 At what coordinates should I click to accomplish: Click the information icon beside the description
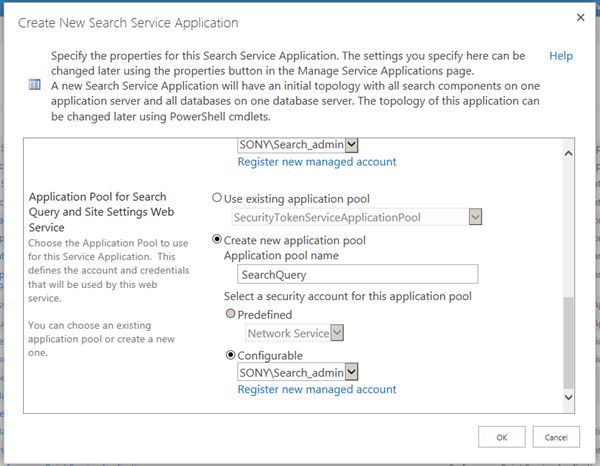click(x=34, y=84)
